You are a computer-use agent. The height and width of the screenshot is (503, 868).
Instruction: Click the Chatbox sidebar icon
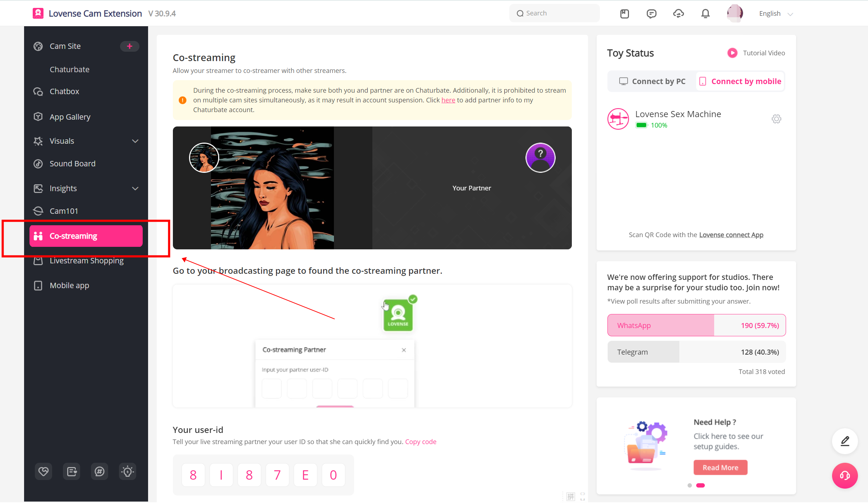pyautogui.click(x=38, y=91)
